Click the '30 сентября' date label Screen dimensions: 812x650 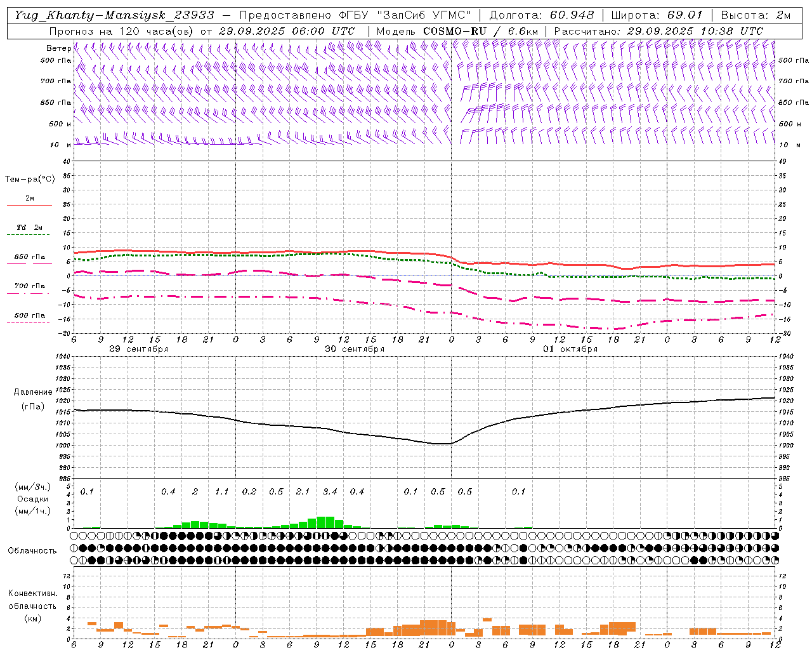pyautogui.click(x=355, y=349)
